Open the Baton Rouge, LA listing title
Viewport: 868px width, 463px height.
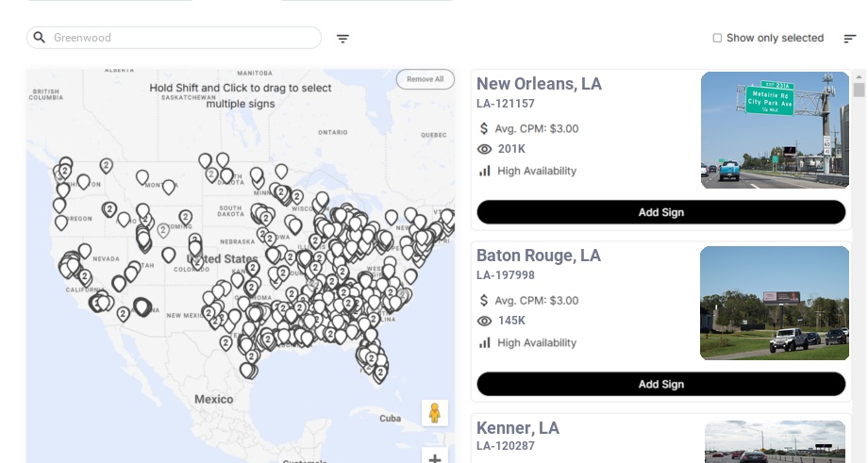tap(538, 256)
